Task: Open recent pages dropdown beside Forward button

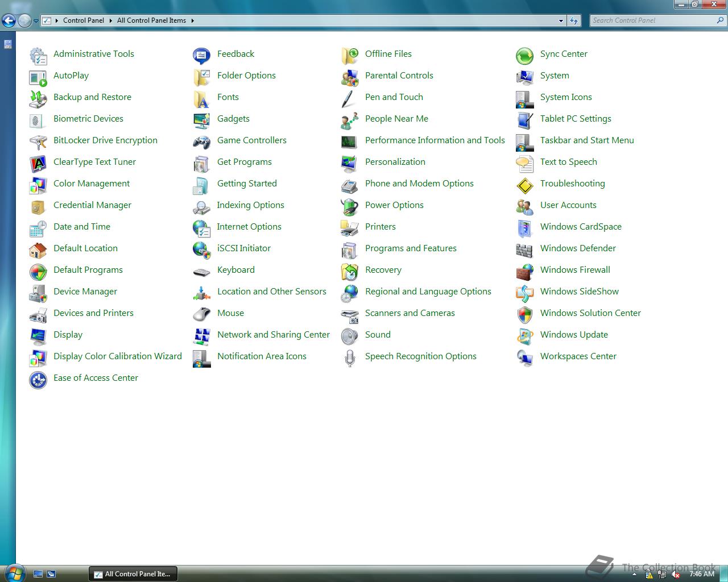Action: tap(36, 21)
